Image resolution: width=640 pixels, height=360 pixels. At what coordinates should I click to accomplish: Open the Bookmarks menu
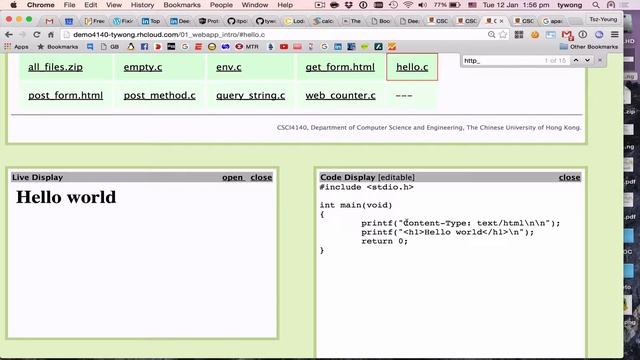182,5
